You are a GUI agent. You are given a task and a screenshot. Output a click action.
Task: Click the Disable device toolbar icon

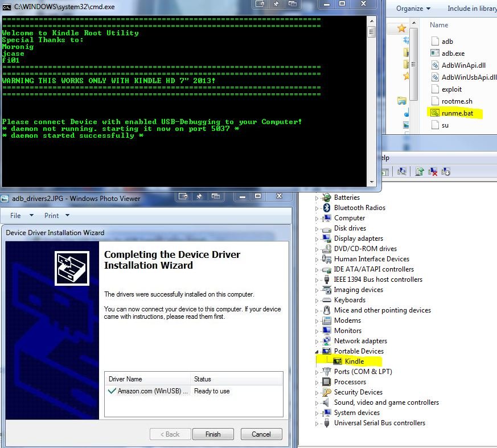click(446, 171)
